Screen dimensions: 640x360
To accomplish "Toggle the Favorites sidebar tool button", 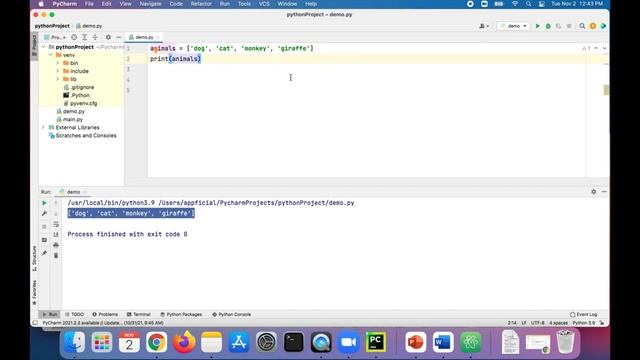I will (34, 292).
